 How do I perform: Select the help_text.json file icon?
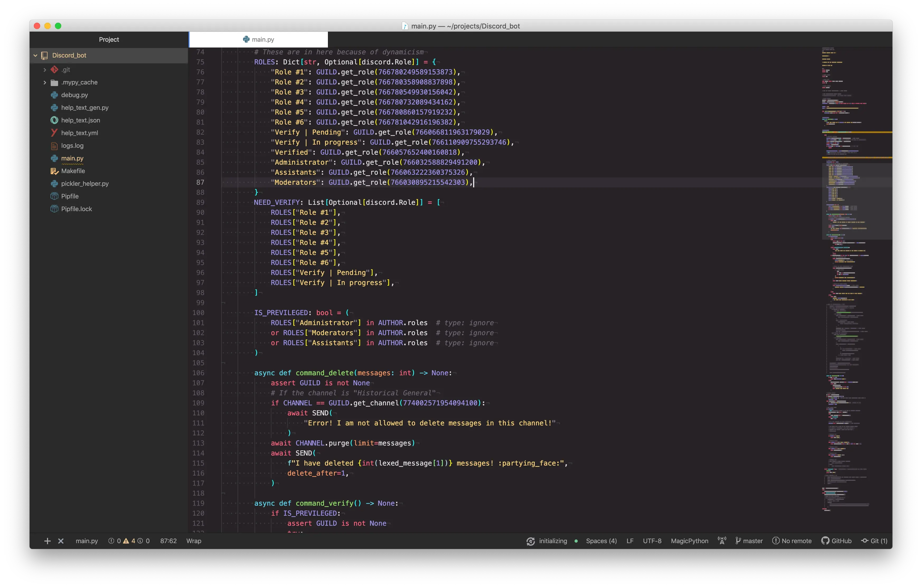54,120
